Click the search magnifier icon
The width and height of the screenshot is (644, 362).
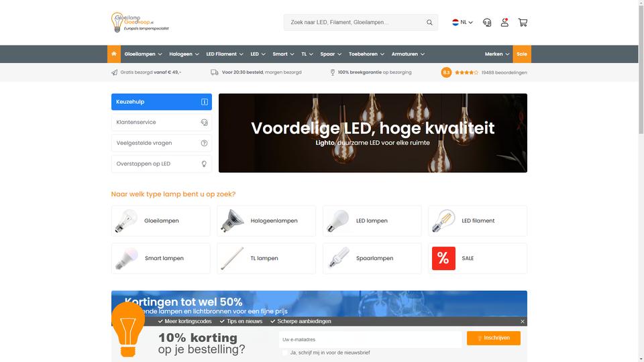pos(429,23)
